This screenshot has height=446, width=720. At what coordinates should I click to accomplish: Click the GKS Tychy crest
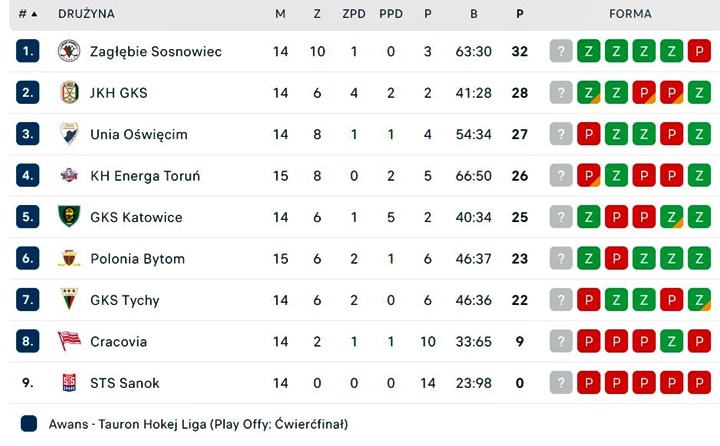point(69,300)
